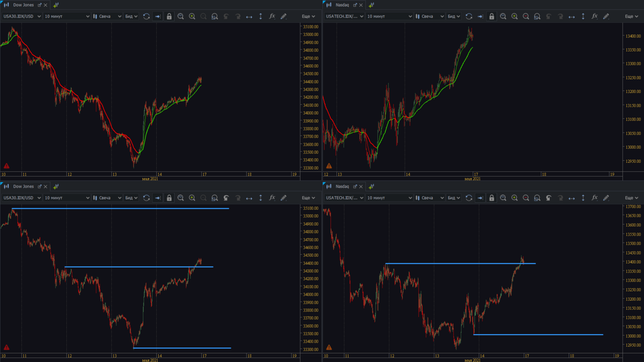
Task: Select middle blue line near 34400 in bottom-left chart
Action: (139, 267)
